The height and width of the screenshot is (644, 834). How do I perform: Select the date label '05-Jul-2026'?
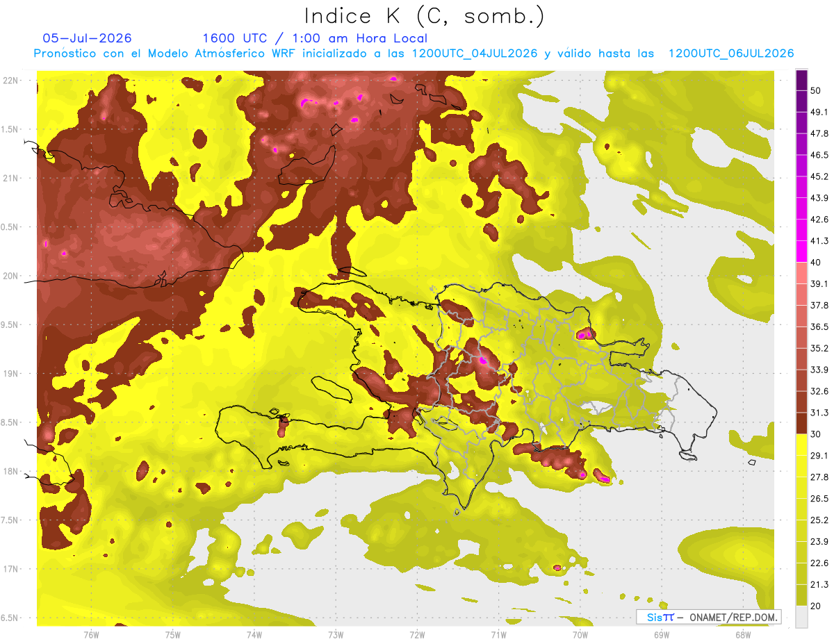[x=87, y=38]
